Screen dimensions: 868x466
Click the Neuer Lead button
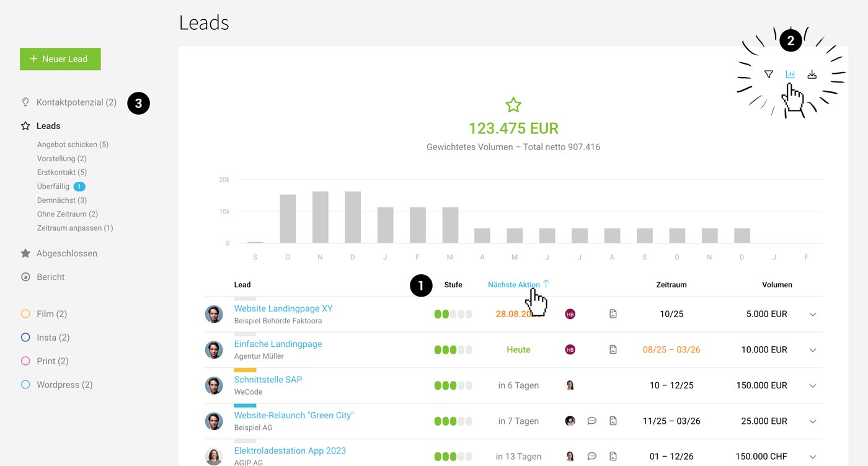(x=60, y=59)
